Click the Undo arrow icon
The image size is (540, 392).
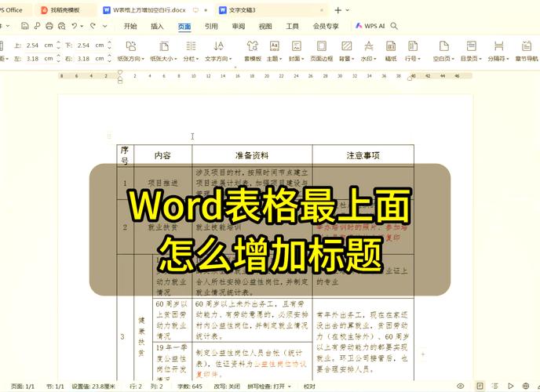click(x=75, y=26)
